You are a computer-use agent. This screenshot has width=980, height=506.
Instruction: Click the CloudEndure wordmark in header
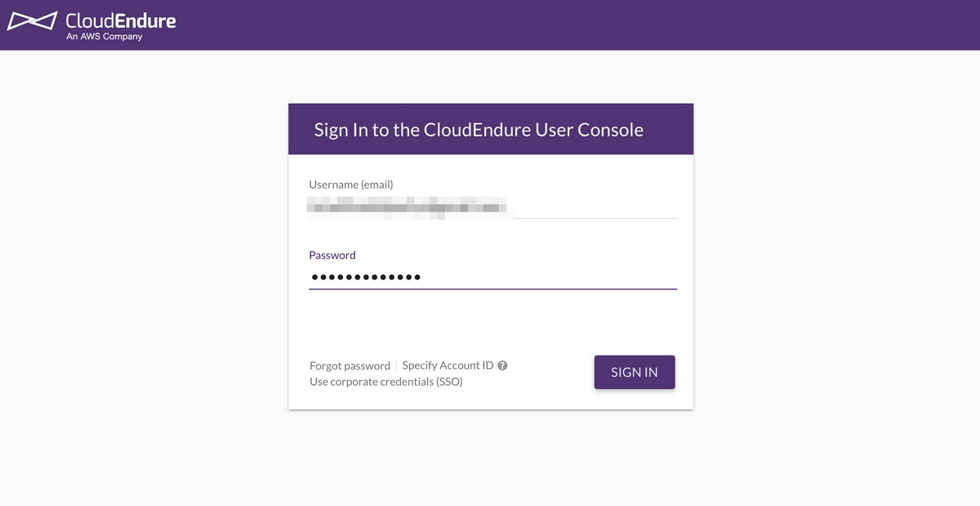tap(121, 20)
